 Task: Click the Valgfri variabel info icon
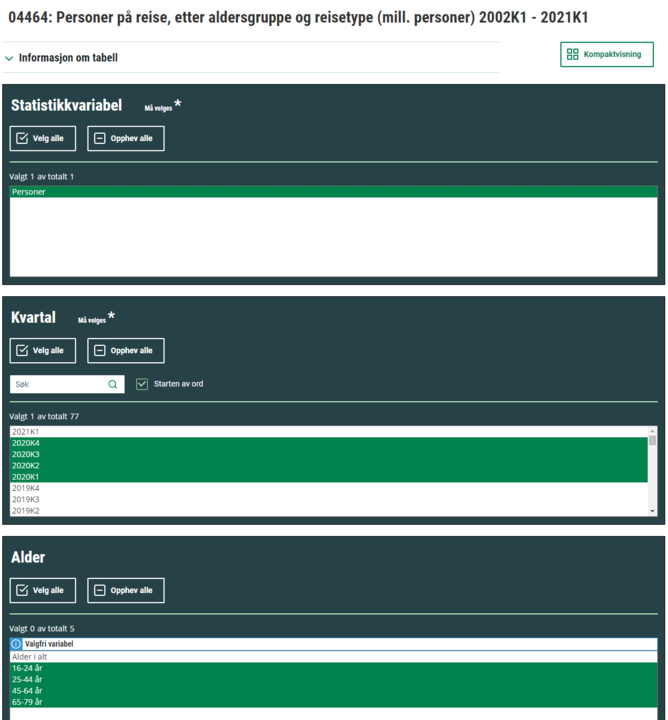pos(16,644)
